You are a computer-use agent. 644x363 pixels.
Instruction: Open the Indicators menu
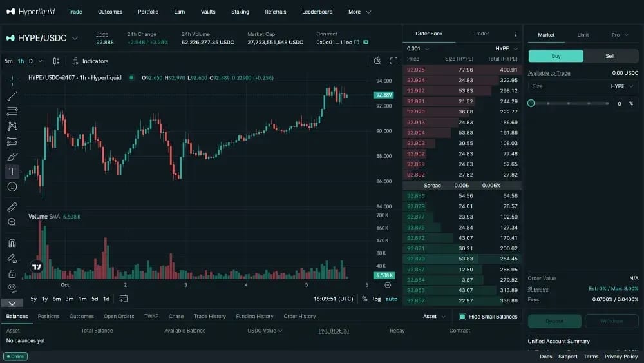(90, 61)
